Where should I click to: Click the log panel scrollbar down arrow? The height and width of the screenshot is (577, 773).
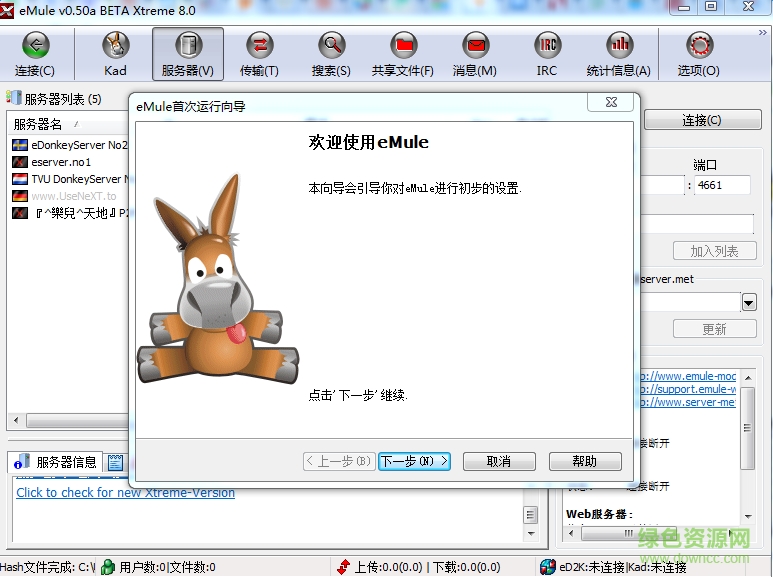(x=531, y=534)
